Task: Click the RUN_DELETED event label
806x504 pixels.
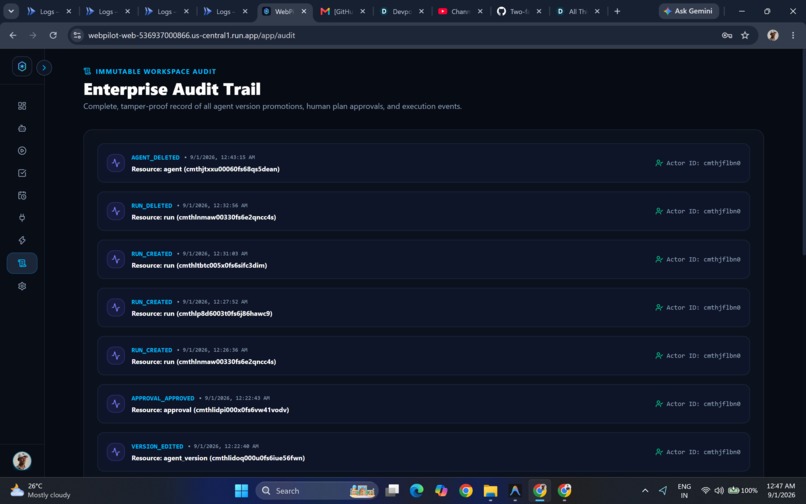Action: point(152,206)
